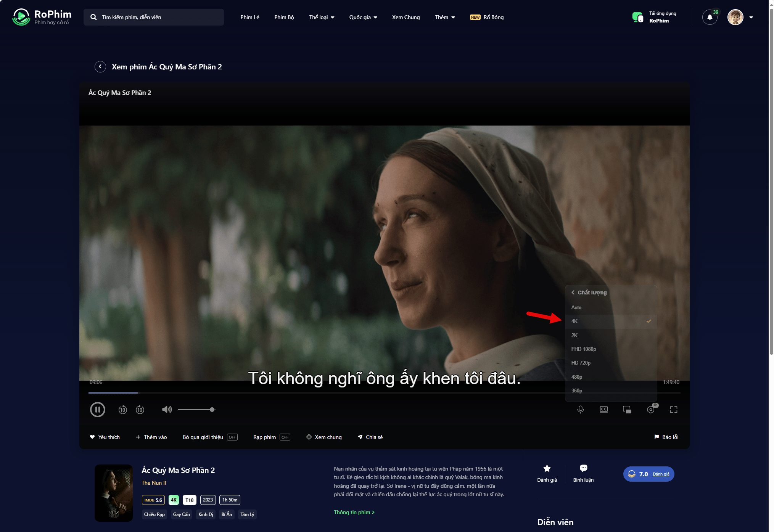
Task: Open comments with Bình luận icon
Action: click(x=584, y=473)
